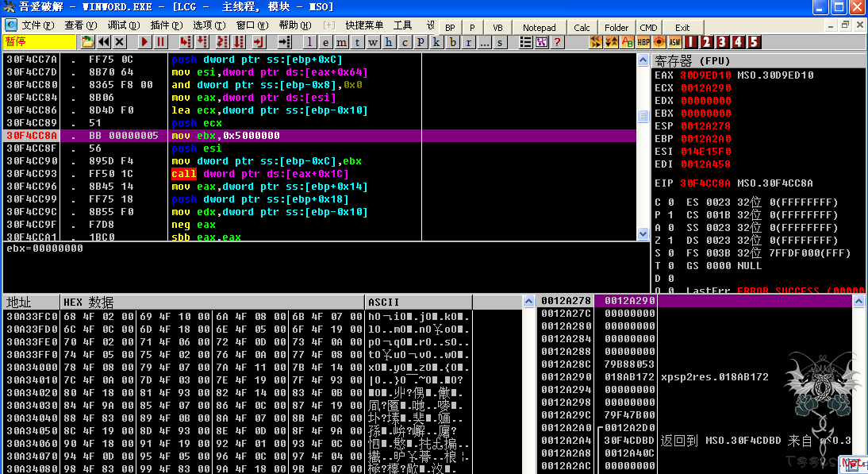Open the 窗口(W) Window menu

click(252, 25)
